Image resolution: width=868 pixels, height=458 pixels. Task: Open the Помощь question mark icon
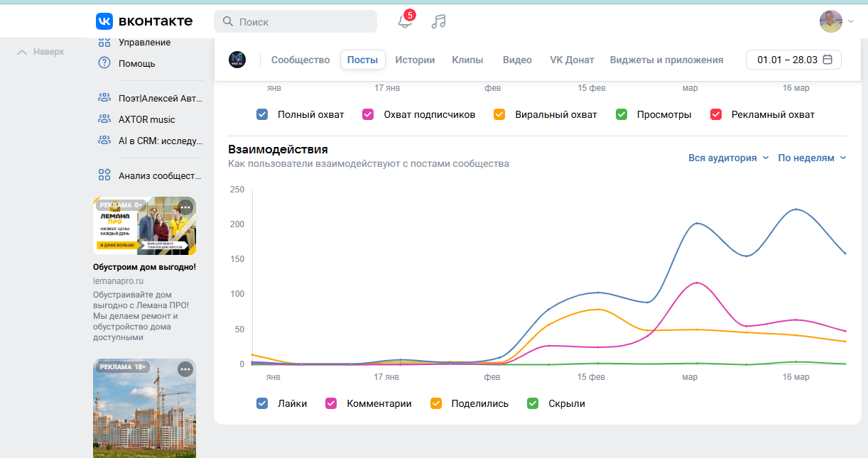[x=104, y=63]
